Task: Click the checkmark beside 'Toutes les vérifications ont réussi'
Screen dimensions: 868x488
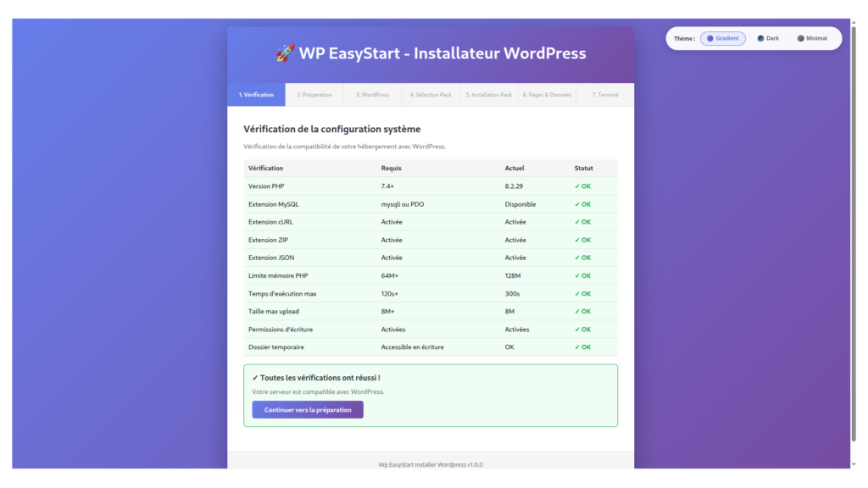Action: click(255, 378)
